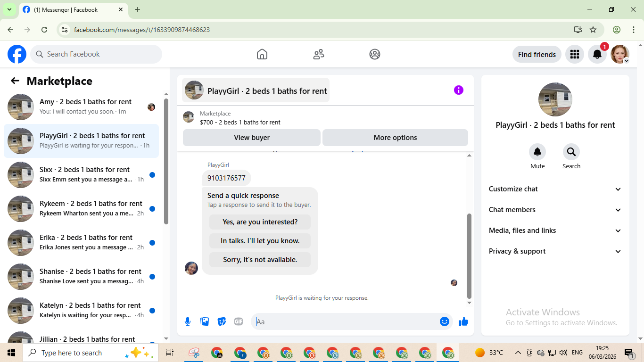Open the account profile picture menu
Viewport: 644px width, 362px height.
(x=620, y=54)
